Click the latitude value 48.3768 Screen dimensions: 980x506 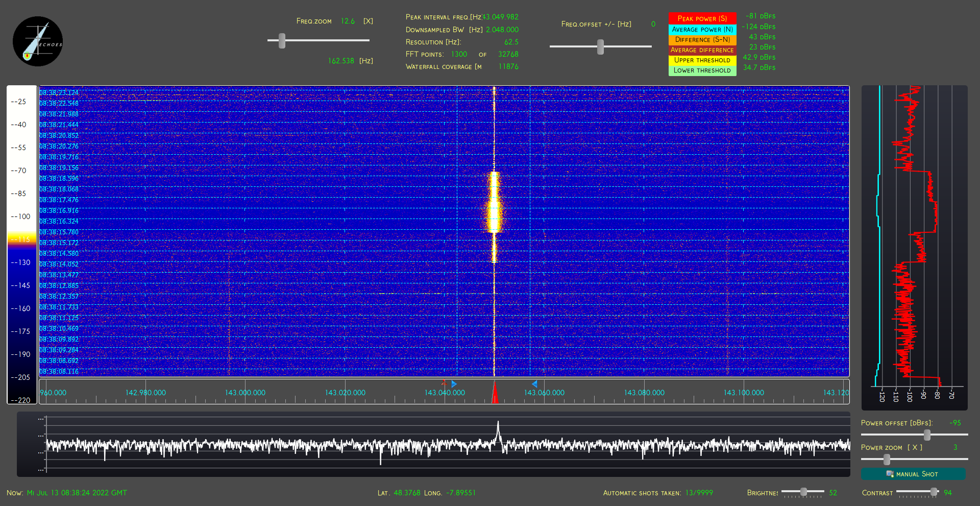pos(407,493)
